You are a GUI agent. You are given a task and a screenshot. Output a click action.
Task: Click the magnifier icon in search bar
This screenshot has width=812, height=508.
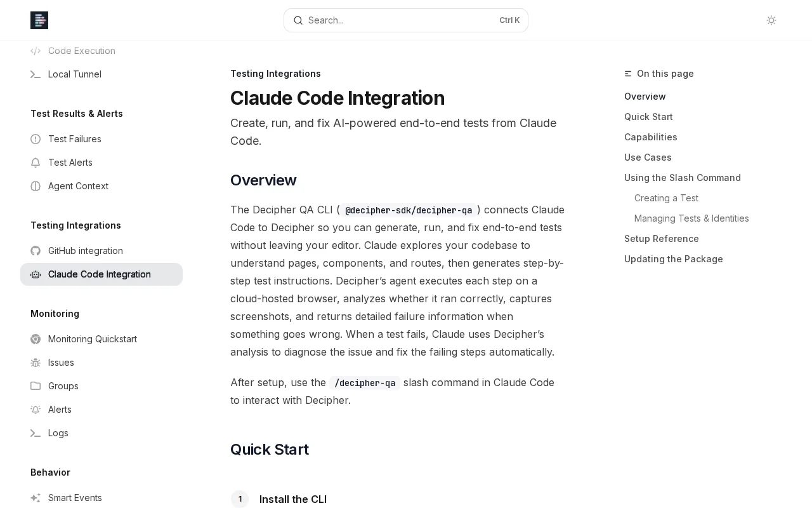(x=298, y=20)
